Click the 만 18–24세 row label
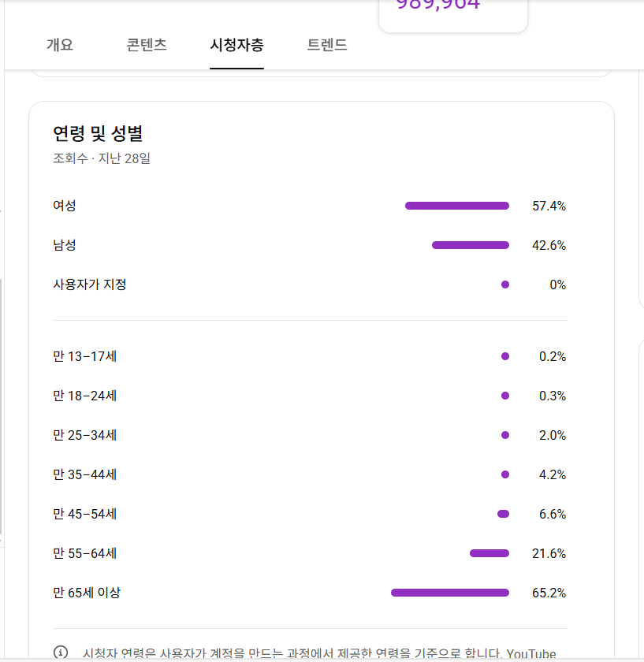This screenshot has height=662, width=644. click(85, 396)
